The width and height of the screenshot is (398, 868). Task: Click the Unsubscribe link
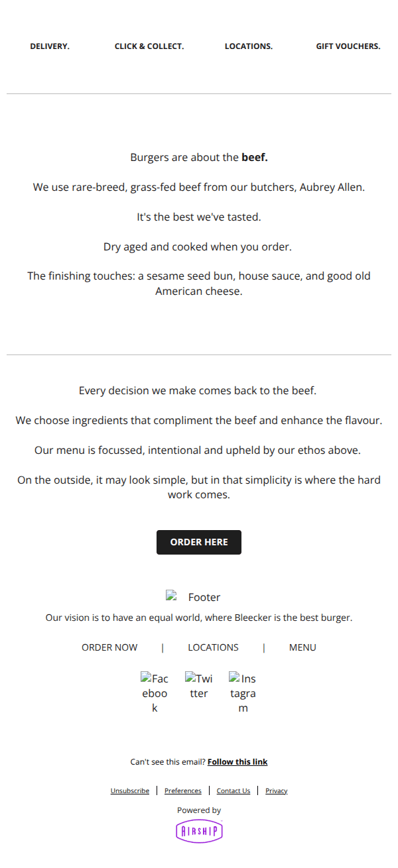[130, 790]
